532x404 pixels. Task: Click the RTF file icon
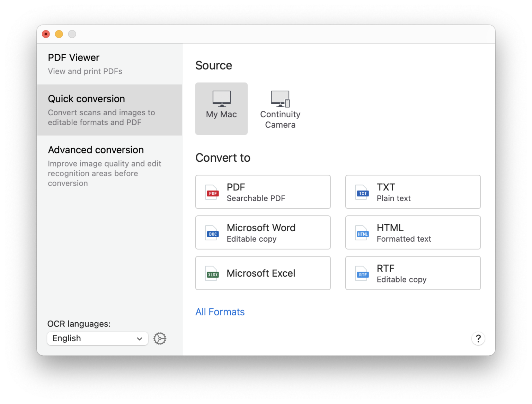pos(362,273)
